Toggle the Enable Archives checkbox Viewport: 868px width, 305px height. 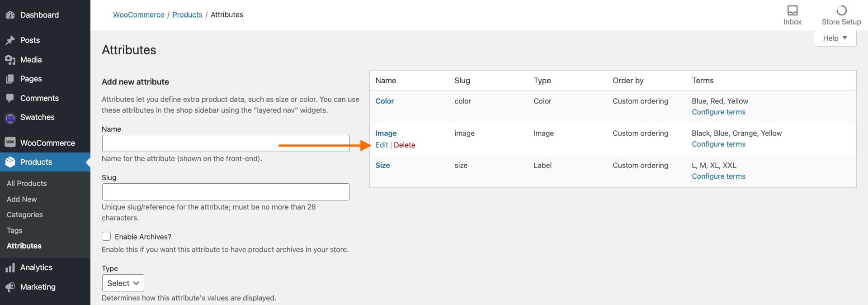[106, 236]
